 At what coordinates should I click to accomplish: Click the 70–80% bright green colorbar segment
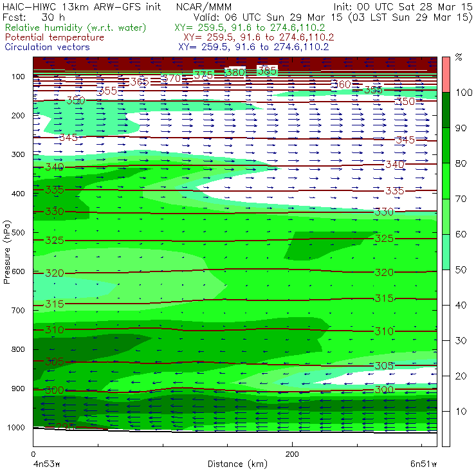446,181
